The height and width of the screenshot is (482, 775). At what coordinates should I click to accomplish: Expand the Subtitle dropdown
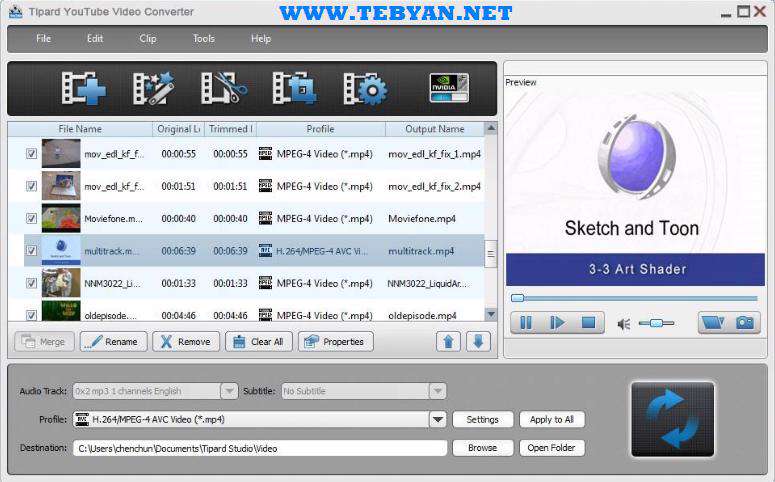coord(437,391)
